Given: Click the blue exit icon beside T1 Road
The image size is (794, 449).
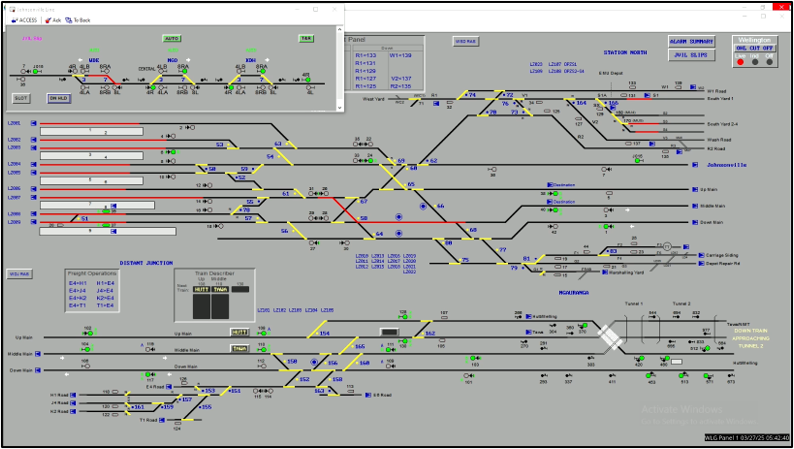Looking at the screenshot, I should tap(162, 420).
